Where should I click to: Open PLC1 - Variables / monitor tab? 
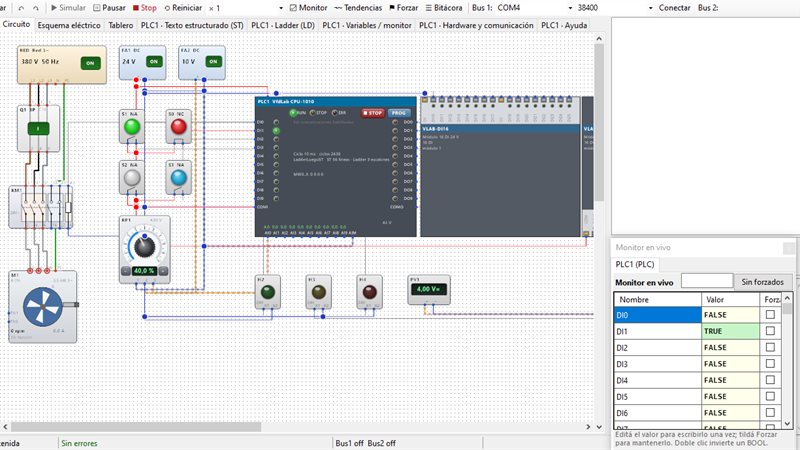(367, 25)
